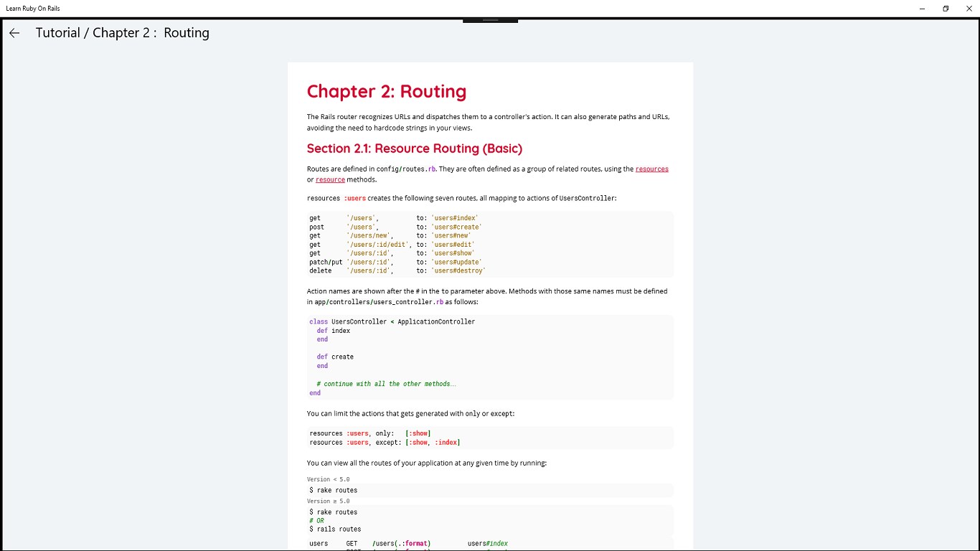Click the 'def create' code line
Image resolution: width=980 pixels, height=551 pixels.
tap(335, 357)
